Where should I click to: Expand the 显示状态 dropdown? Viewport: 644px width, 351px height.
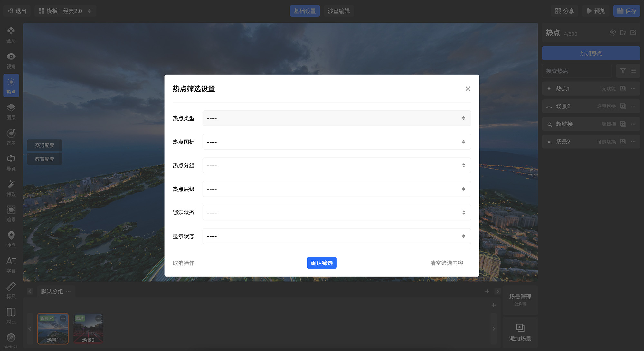pyautogui.click(x=336, y=236)
